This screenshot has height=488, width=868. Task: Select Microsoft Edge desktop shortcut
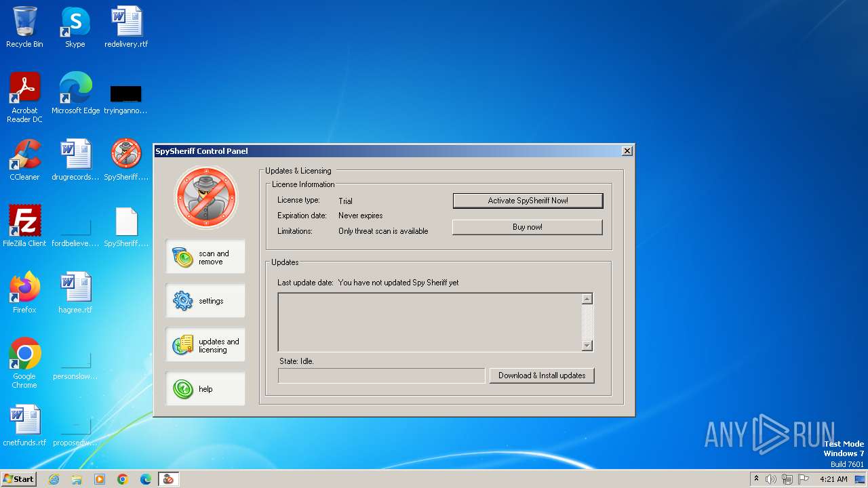(x=75, y=94)
